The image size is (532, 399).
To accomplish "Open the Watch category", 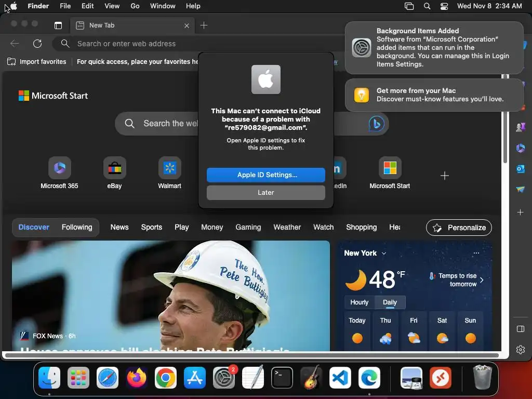I will [323, 228].
